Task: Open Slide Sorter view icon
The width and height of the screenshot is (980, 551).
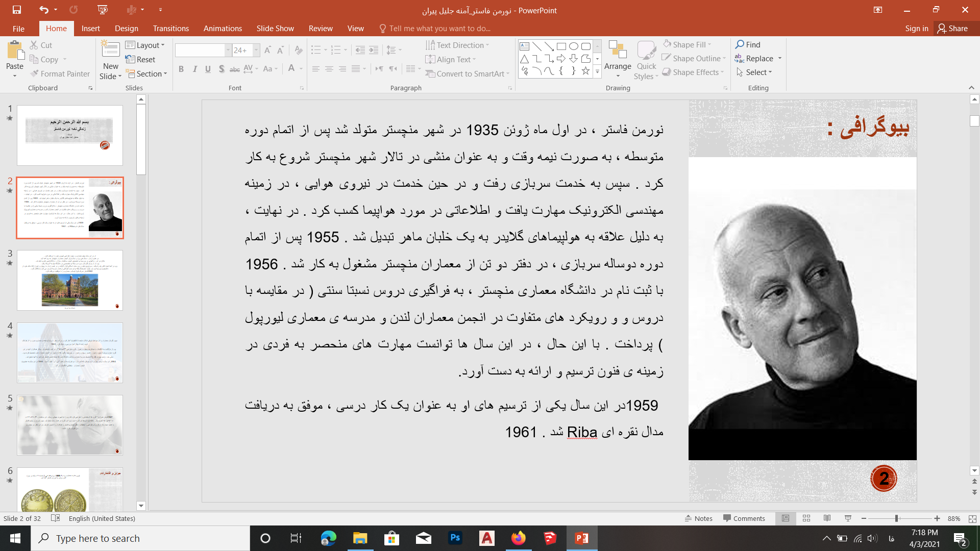Action: pyautogui.click(x=806, y=518)
